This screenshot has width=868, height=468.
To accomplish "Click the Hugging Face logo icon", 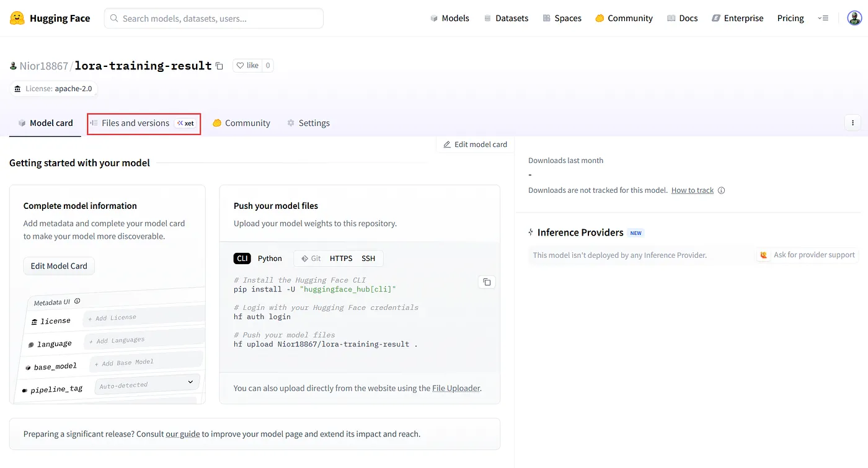I will (x=17, y=18).
